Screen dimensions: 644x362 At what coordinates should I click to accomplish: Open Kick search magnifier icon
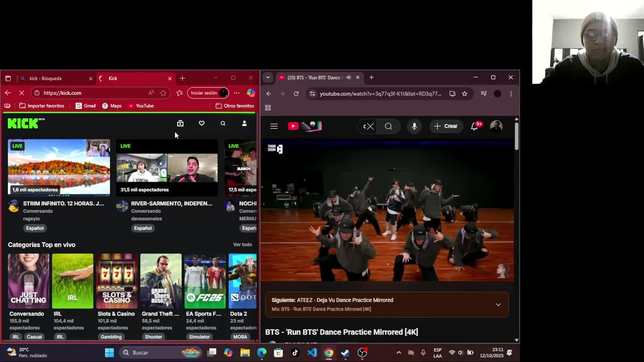click(x=223, y=124)
